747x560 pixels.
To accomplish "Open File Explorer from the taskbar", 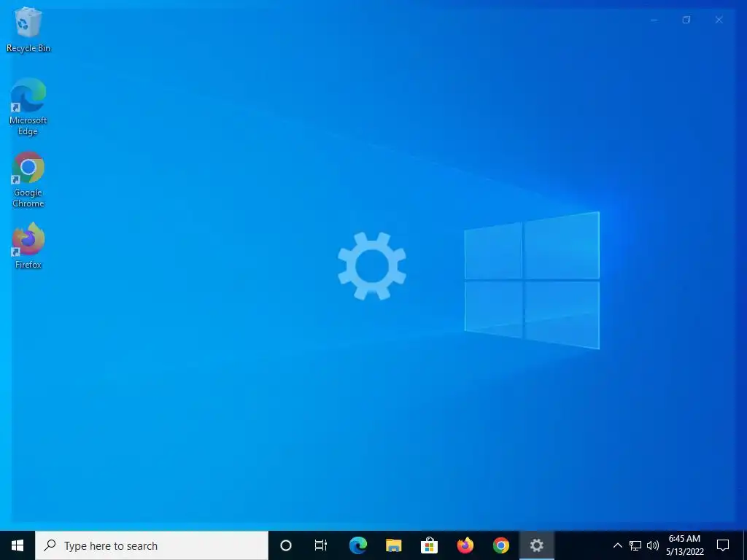I will [x=393, y=545].
